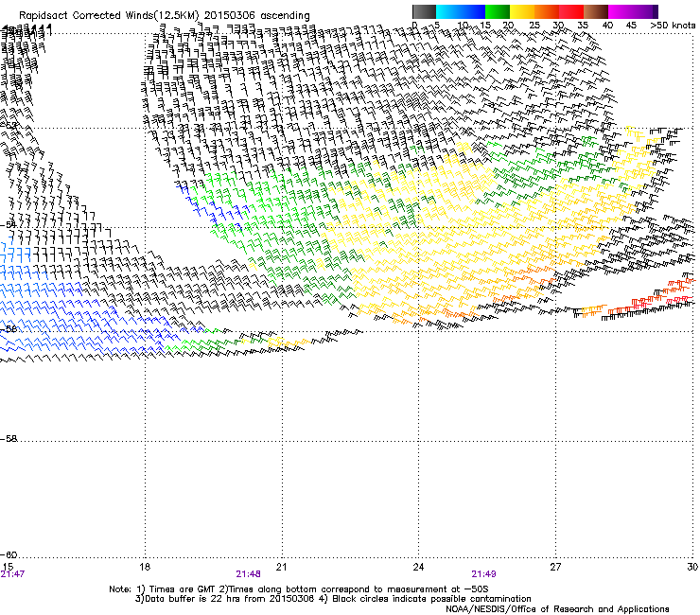The width and height of the screenshot is (700, 615).
Task: Click the legend label '25'
Action: click(x=534, y=25)
